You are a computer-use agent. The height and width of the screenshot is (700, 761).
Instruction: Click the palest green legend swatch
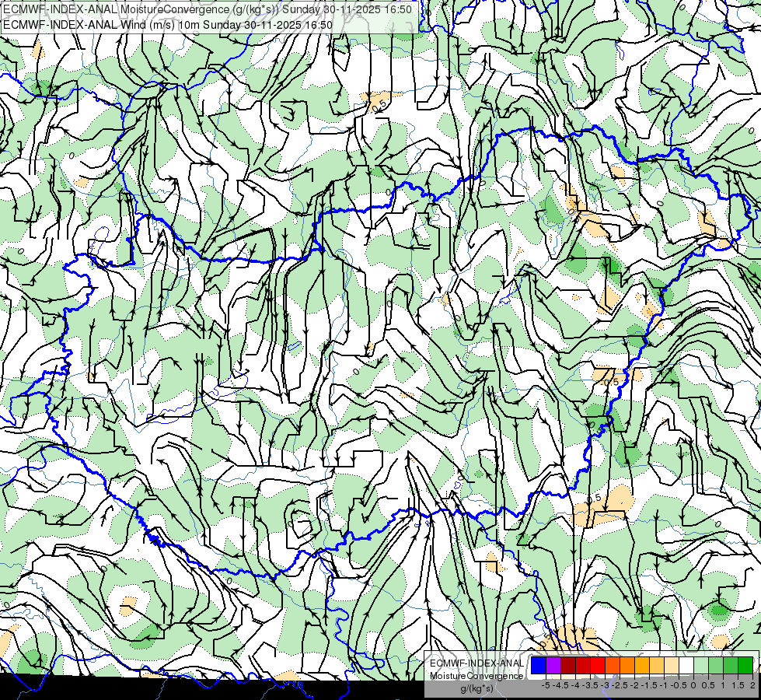701,665
